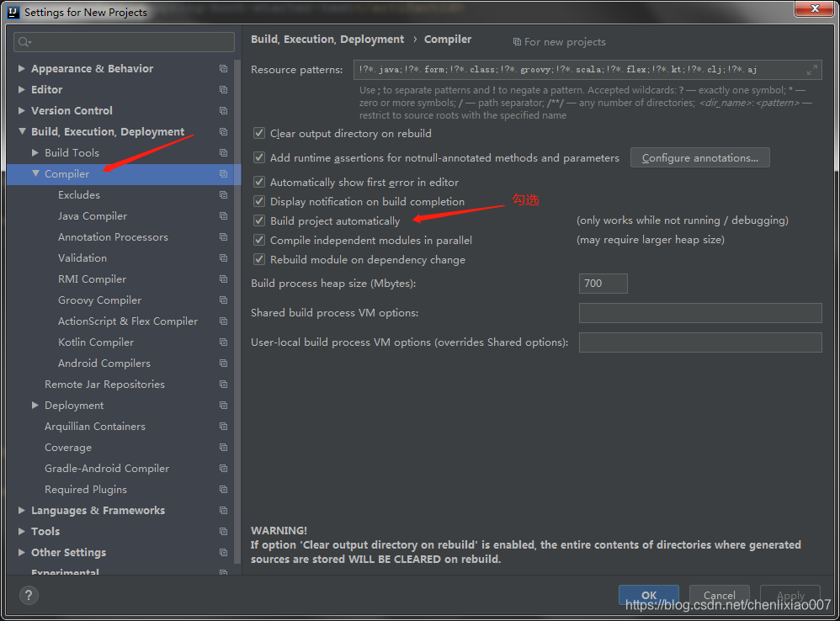The image size is (840, 621).
Task: Click the User-local build process VM options field
Action: [x=700, y=342]
